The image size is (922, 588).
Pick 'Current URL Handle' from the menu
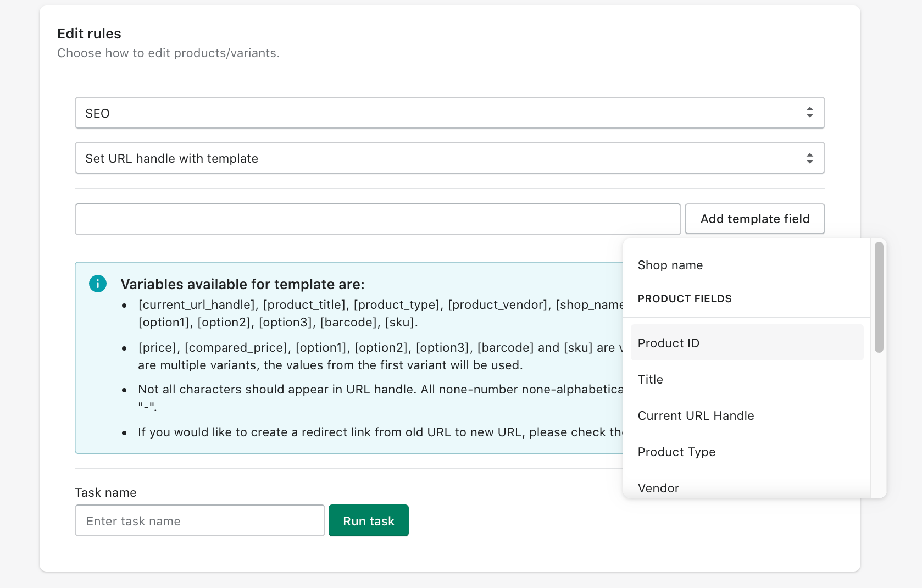click(696, 415)
